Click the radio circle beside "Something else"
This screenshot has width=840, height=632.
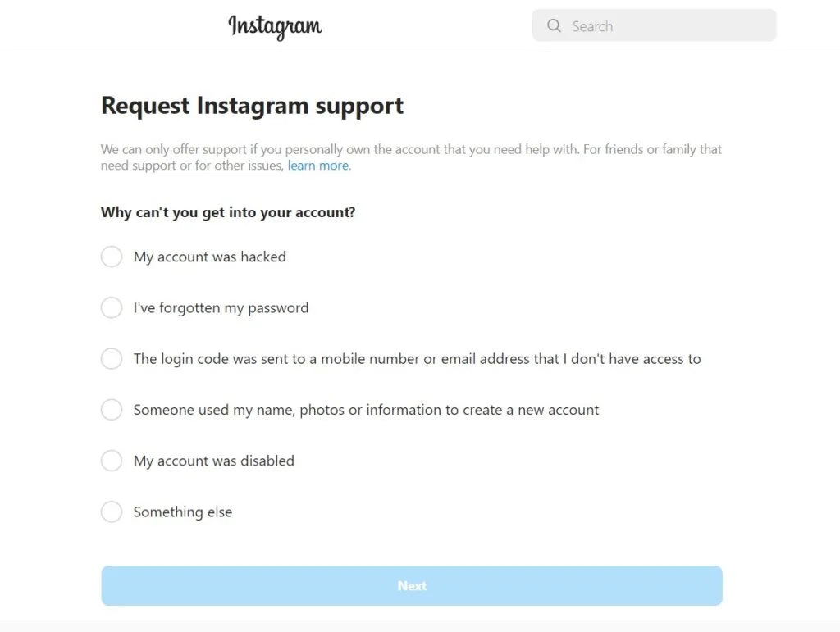112,512
